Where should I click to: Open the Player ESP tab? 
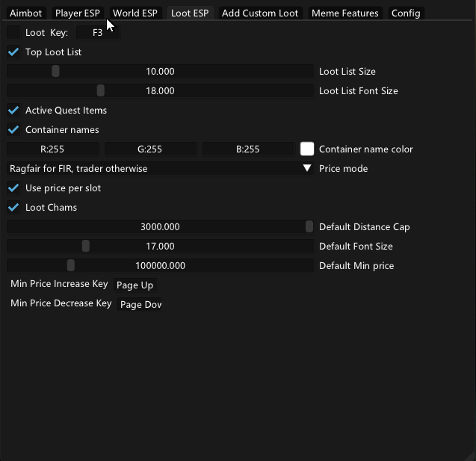(77, 13)
